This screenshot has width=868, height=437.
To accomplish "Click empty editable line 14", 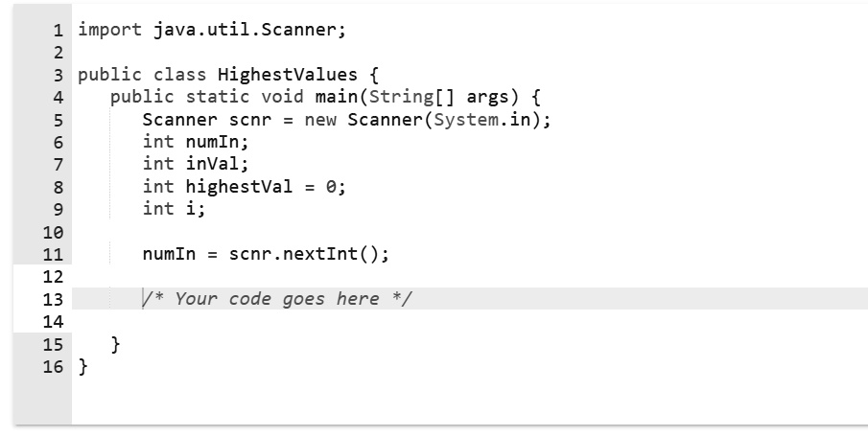I will click(469, 321).
